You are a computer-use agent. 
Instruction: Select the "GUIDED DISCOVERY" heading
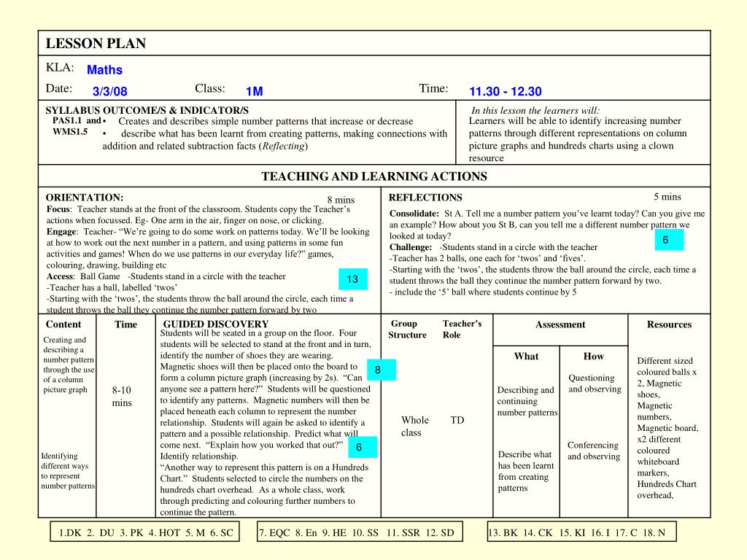216,324
